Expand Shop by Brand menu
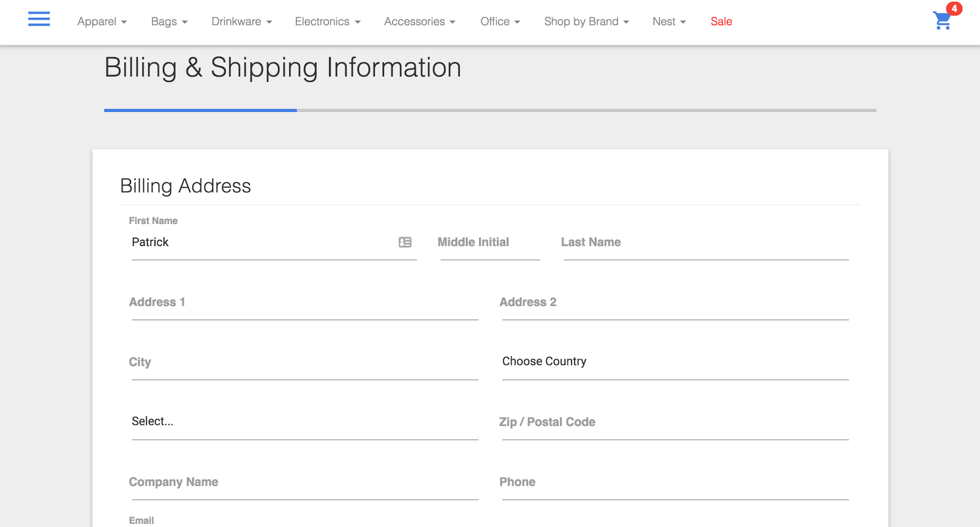This screenshot has height=527, width=980. pos(586,21)
